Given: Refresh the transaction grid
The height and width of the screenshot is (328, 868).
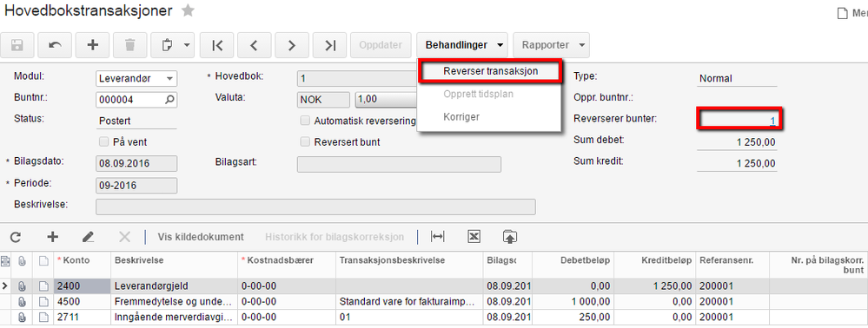Looking at the screenshot, I should tap(16, 237).
